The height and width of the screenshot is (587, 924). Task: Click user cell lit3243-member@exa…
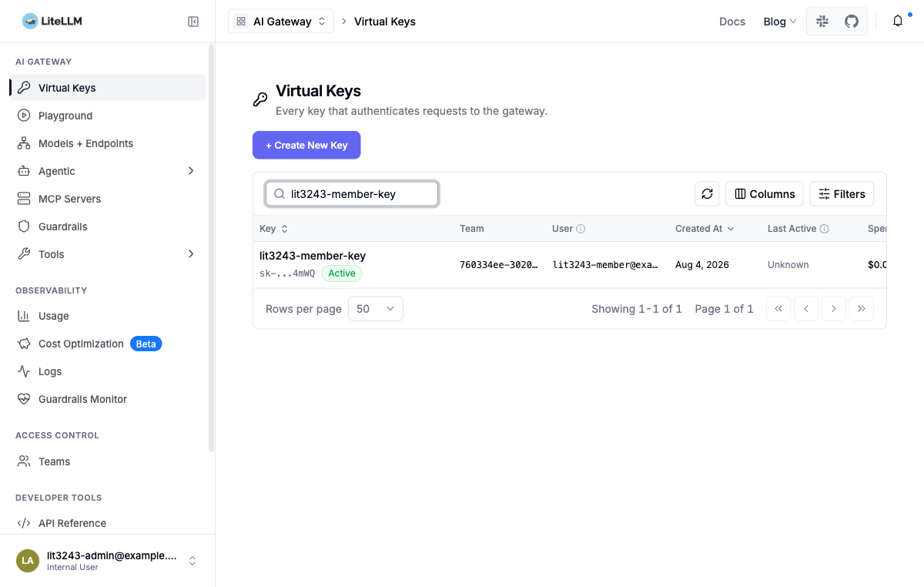605,265
